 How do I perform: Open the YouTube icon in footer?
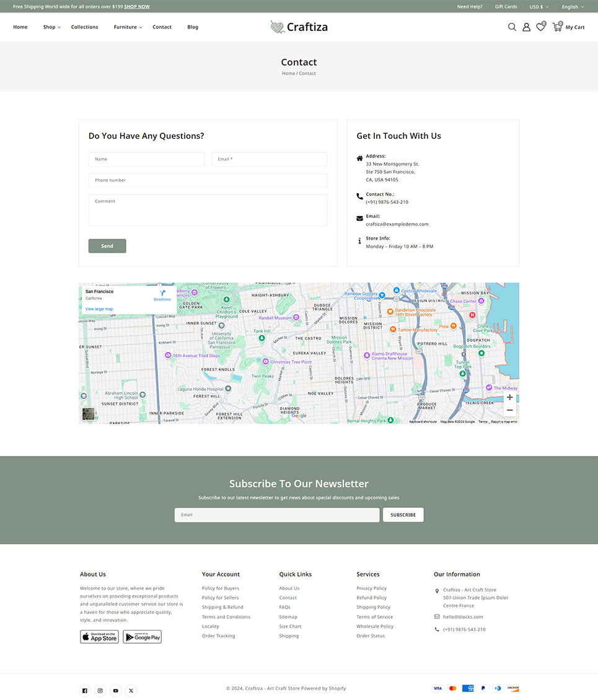(116, 691)
